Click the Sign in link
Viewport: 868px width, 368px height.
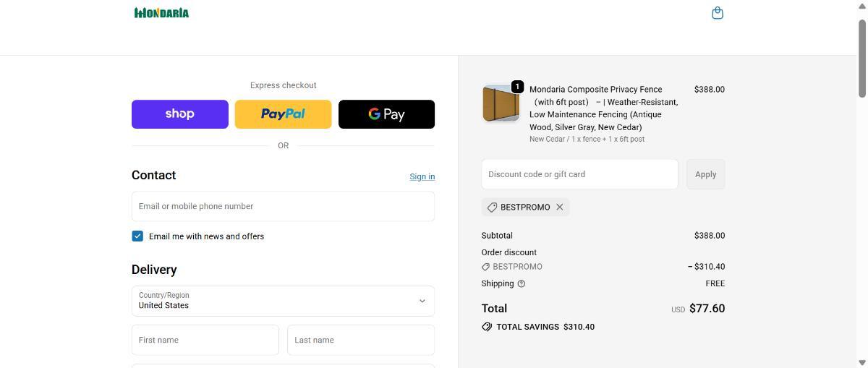click(422, 176)
